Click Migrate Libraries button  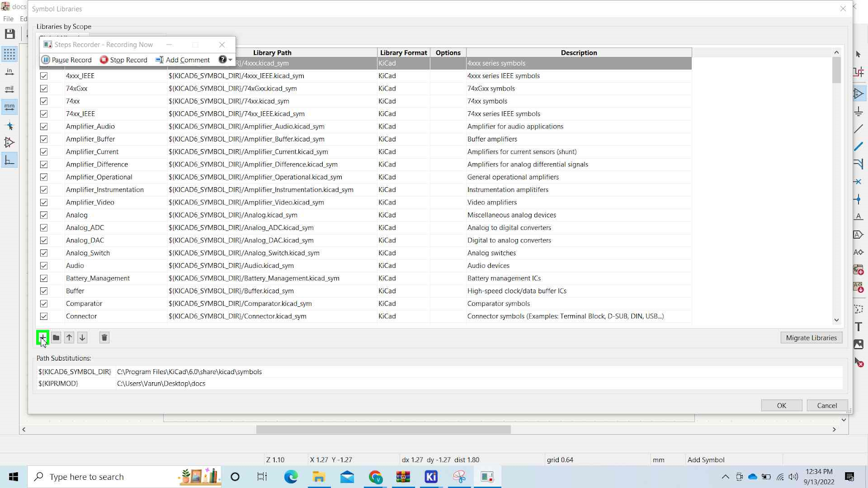812,338
